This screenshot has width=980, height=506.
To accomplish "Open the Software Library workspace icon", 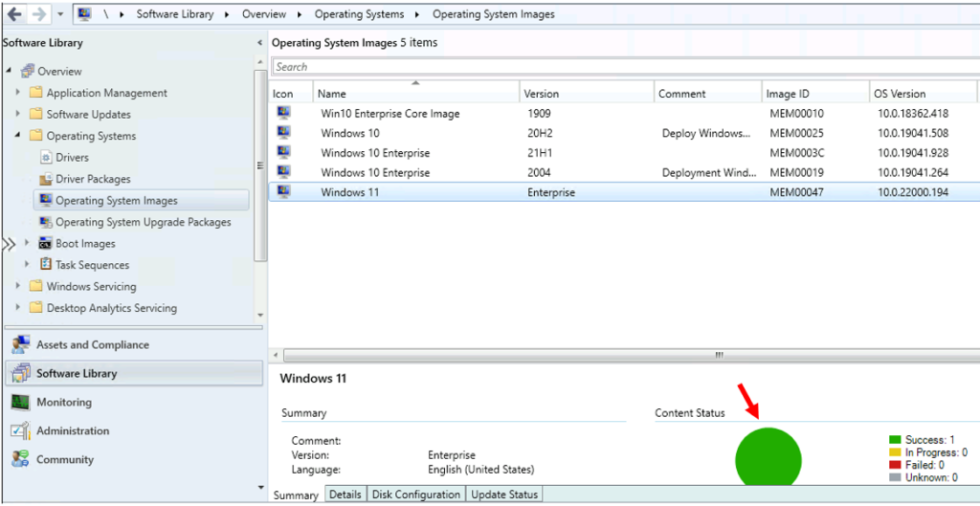I will 21,374.
